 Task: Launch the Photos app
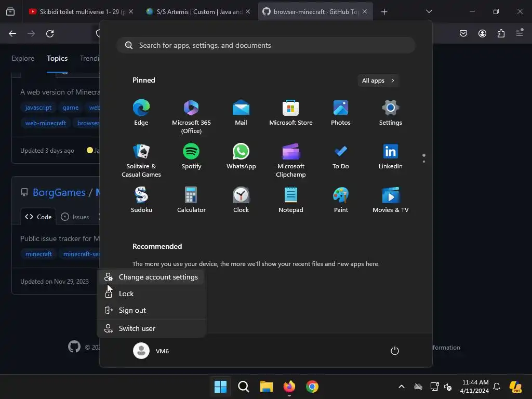[x=341, y=113]
